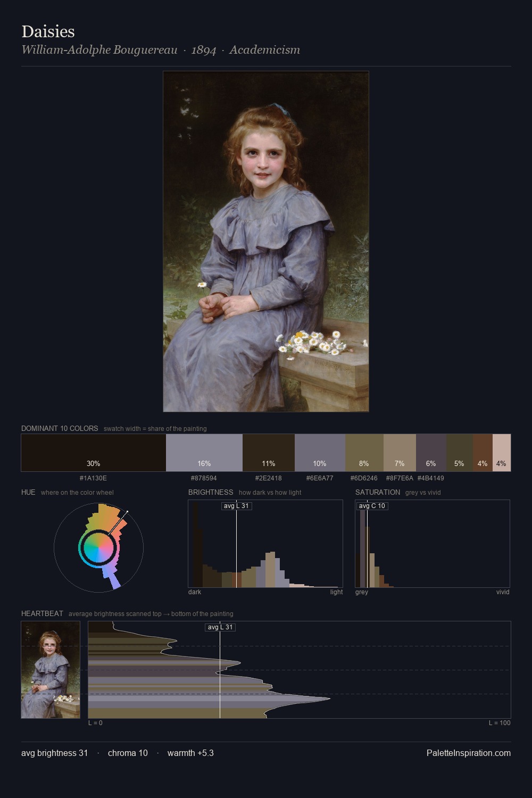Click the 'Academicism' style label

(x=265, y=50)
